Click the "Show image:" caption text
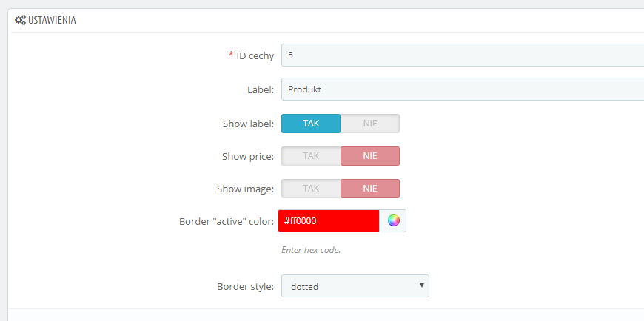This screenshot has height=321, width=644. click(245, 189)
